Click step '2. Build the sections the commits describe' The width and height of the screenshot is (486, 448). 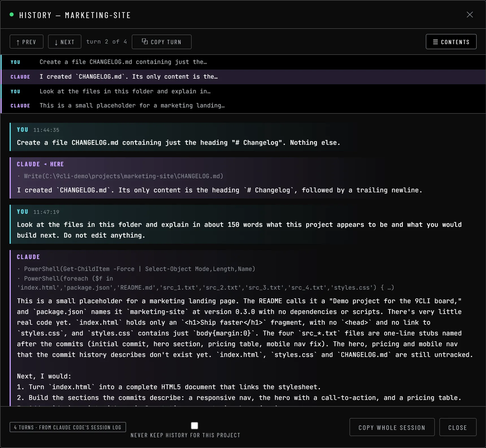pos(239,398)
